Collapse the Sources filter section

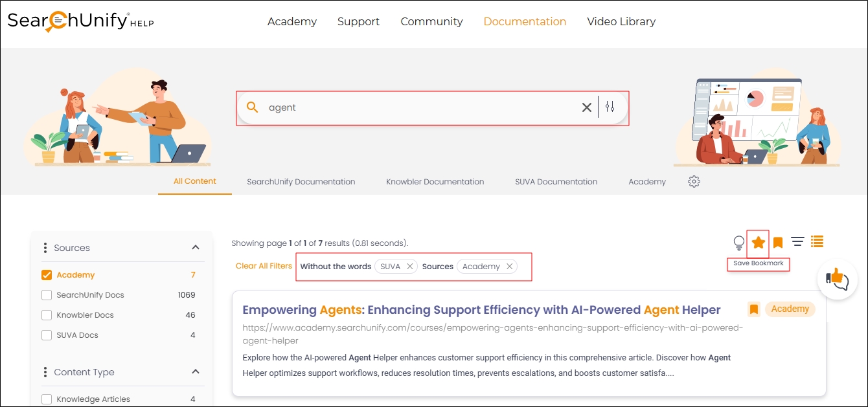click(195, 248)
